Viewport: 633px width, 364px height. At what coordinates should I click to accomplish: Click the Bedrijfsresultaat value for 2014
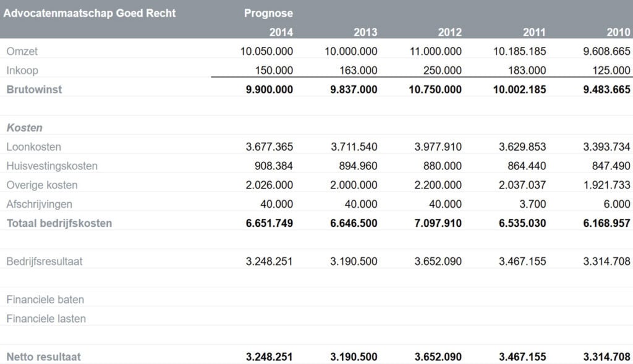coord(269,261)
